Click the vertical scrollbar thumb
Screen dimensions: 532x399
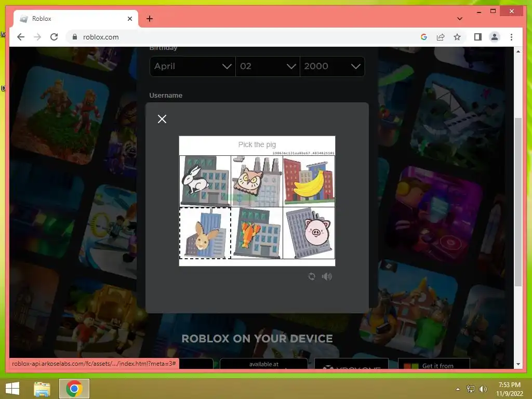point(518,202)
